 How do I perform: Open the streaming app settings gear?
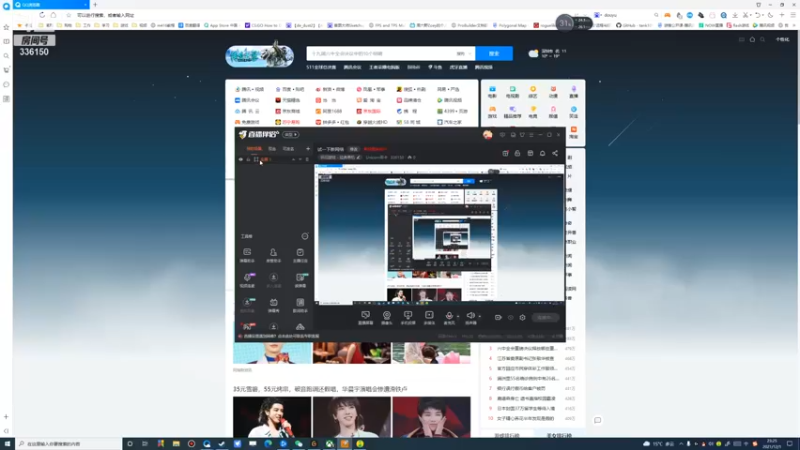point(522,317)
